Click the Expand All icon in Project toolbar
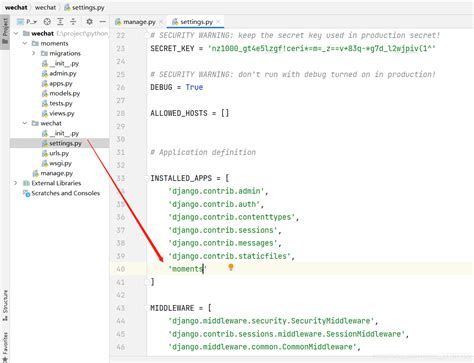474x363 pixels. 60,22
